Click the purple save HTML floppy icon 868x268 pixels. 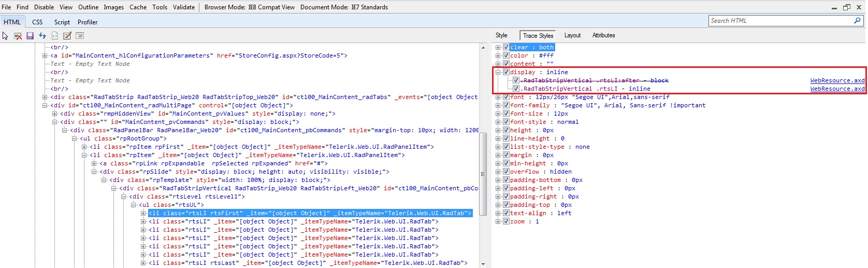pos(30,36)
